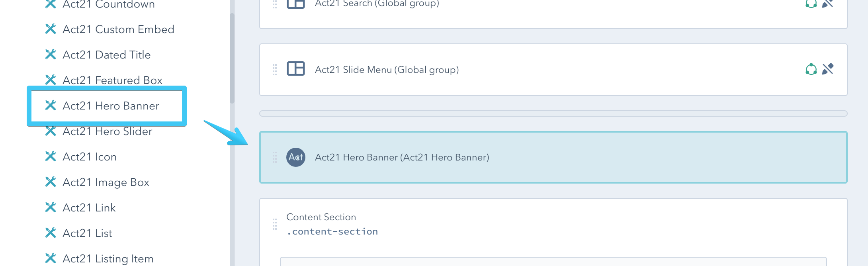The height and width of the screenshot is (266, 868).
Task: Click the striked pencil icon on Act21 Slide Menu
Action: click(x=828, y=69)
